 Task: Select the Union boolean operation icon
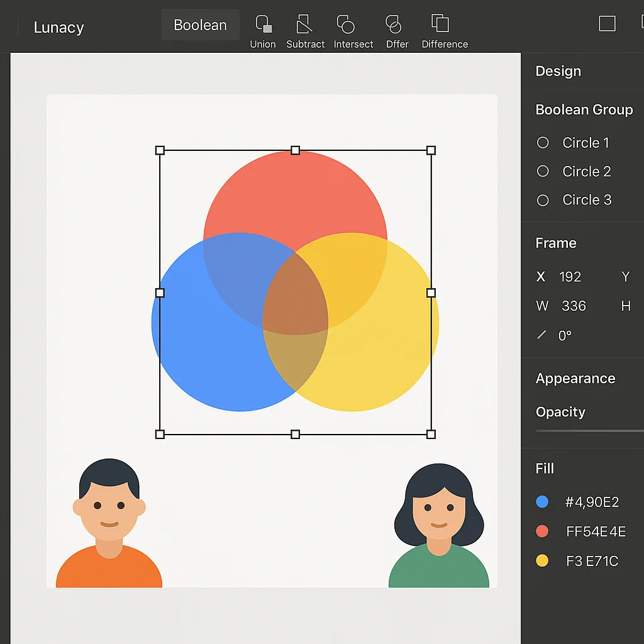click(x=263, y=24)
